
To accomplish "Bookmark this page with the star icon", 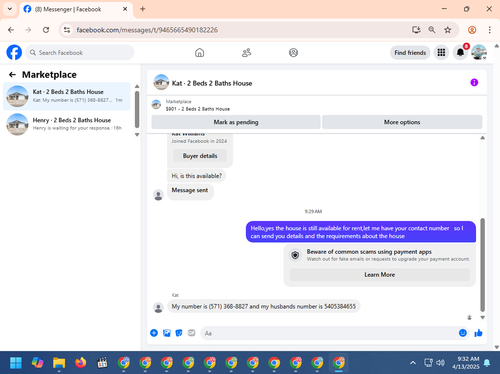I will coord(448,30).
